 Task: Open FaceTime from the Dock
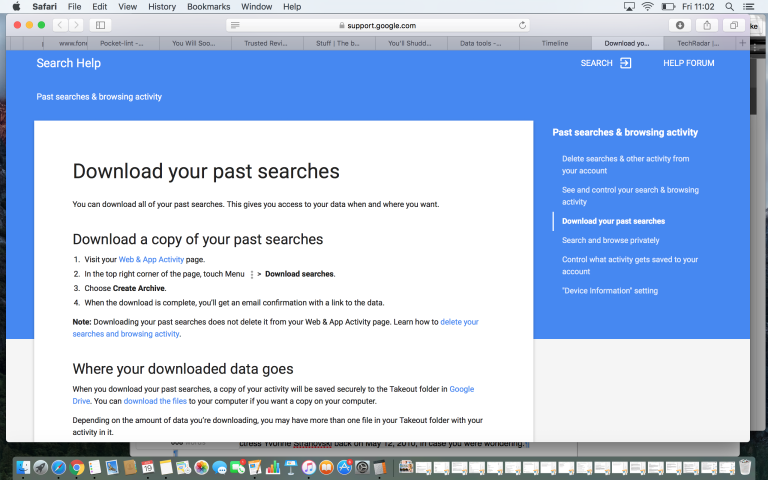pyautogui.click(x=238, y=467)
